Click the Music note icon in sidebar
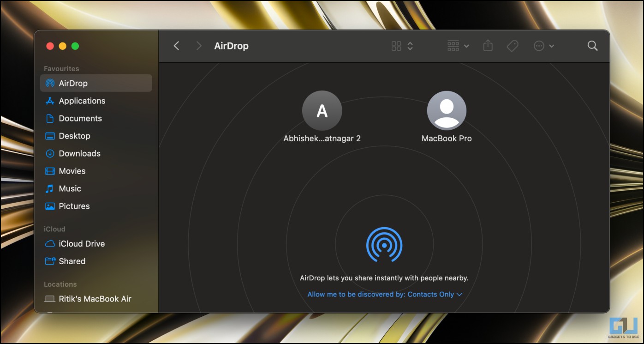 click(x=50, y=189)
